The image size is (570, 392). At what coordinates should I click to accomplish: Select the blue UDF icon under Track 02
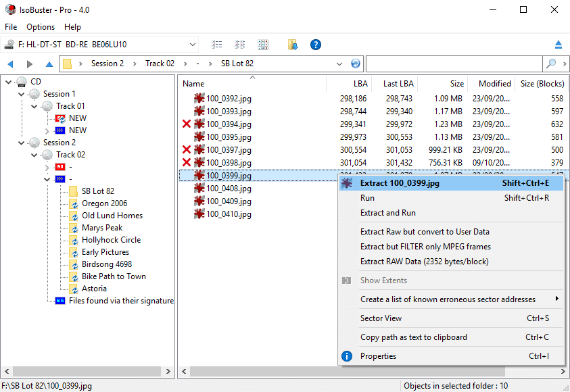[60, 179]
